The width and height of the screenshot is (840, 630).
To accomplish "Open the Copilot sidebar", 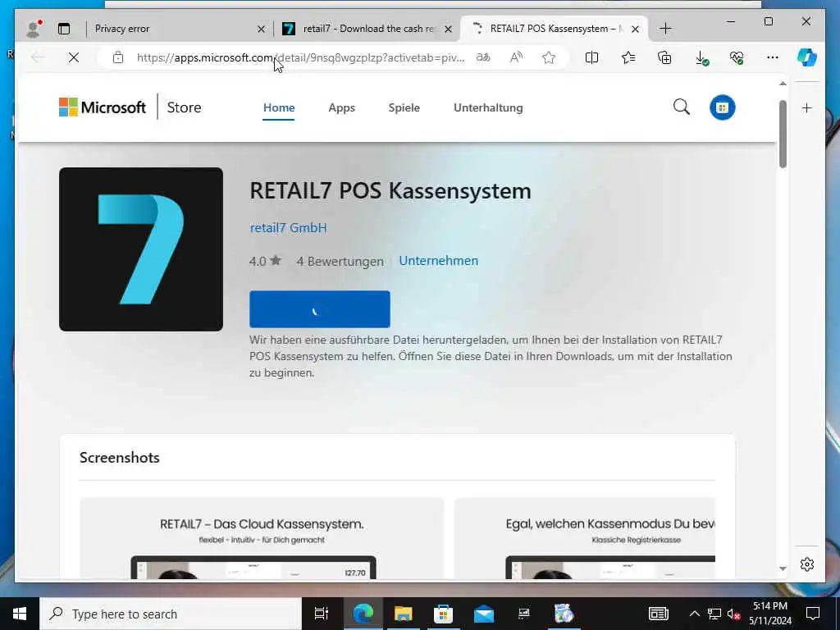I will [807, 57].
